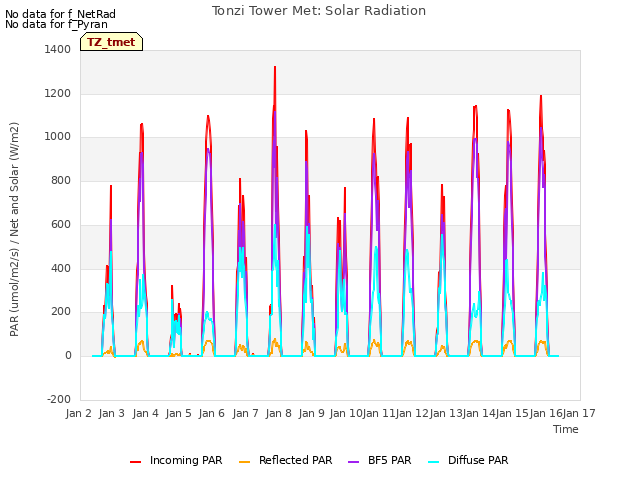Click the Jan 6 x-axis tick label
The height and width of the screenshot is (480, 640).
[211, 413]
